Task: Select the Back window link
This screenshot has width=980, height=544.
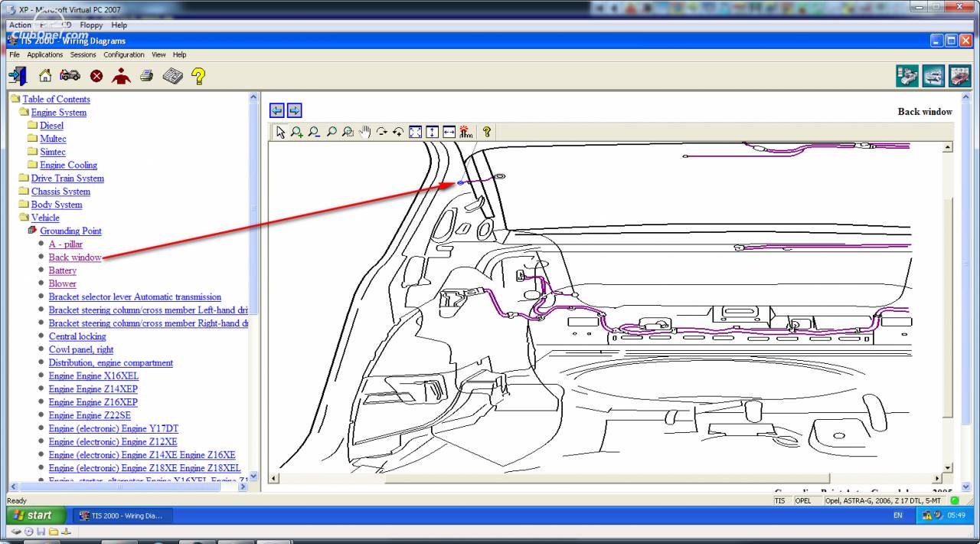Action: (x=75, y=257)
